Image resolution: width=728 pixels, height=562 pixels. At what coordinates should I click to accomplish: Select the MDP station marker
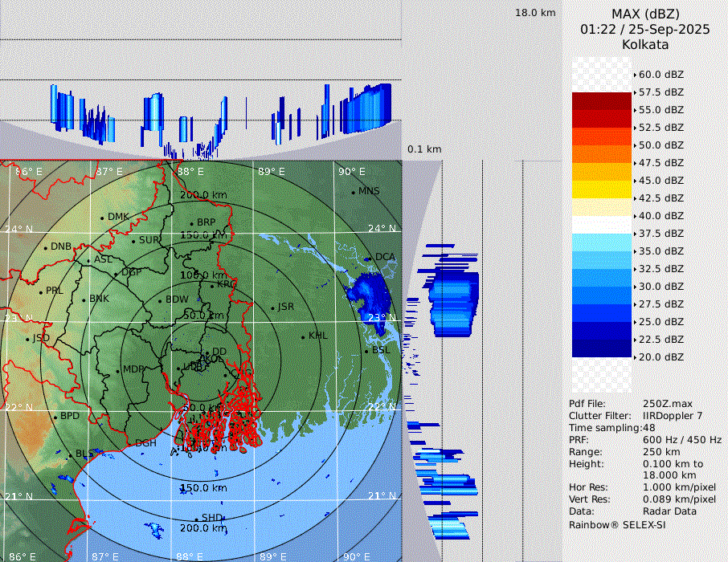click(x=117, y=370)
